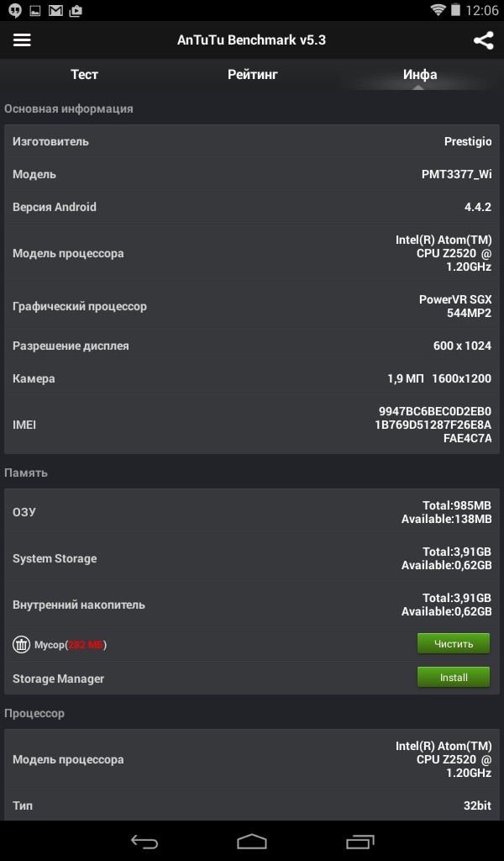The image size is (504, 861).
Task: Tap the battery status icon
Action: [455, 10]
